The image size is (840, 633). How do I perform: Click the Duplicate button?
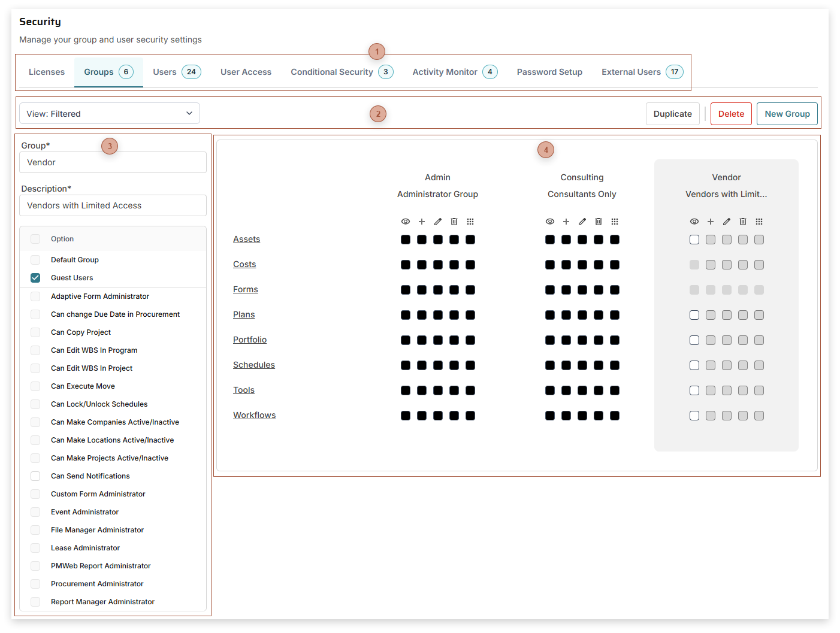pos(672,114)
